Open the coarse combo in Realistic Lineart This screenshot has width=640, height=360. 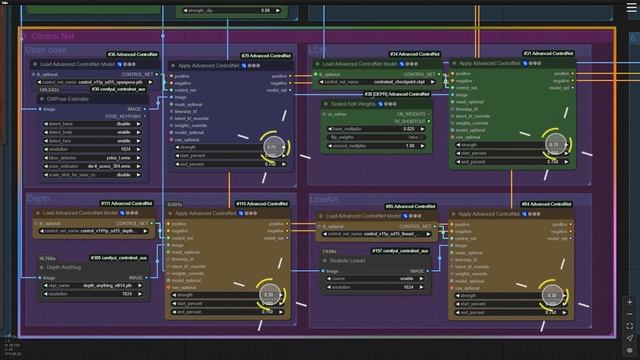pos(375,278)
